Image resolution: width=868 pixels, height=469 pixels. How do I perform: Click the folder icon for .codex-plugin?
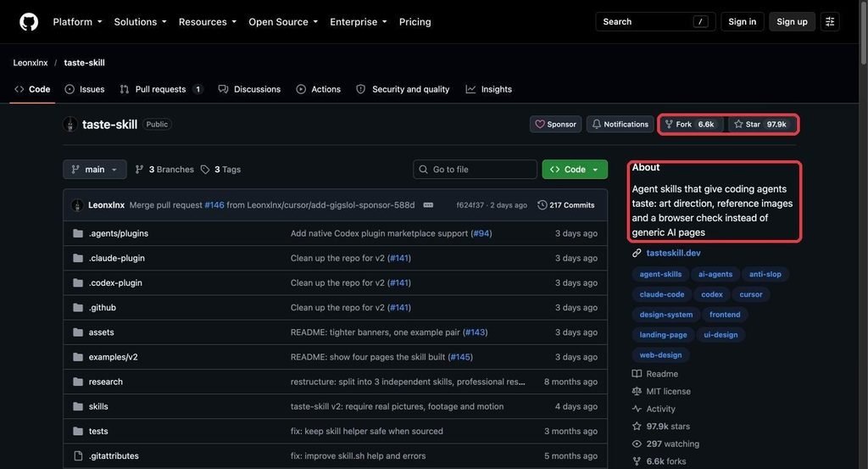[x=78, y=283]
